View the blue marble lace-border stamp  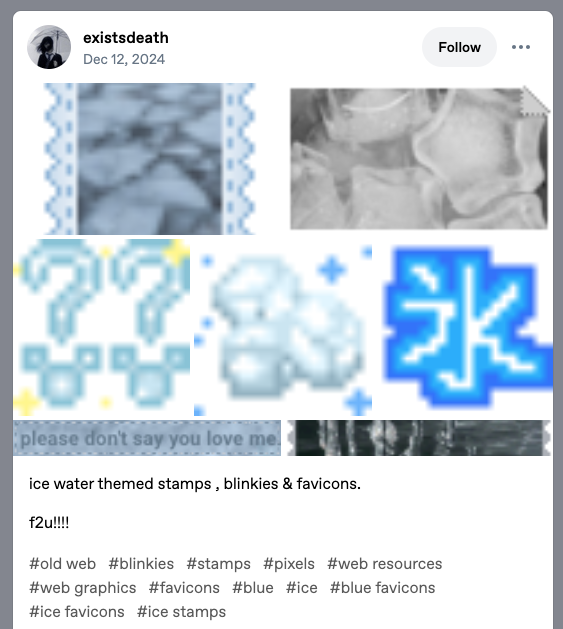149,158
